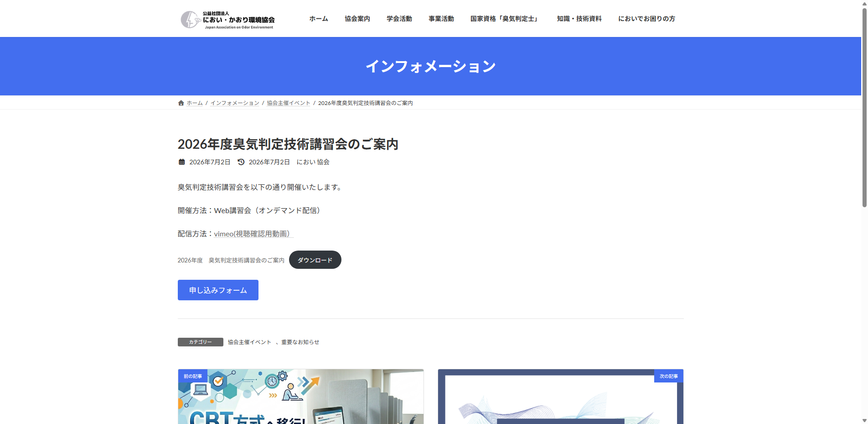Click the home icon in the breadcrumb
The height and width of the screenshot is (424, 868).
coord(181,103)
